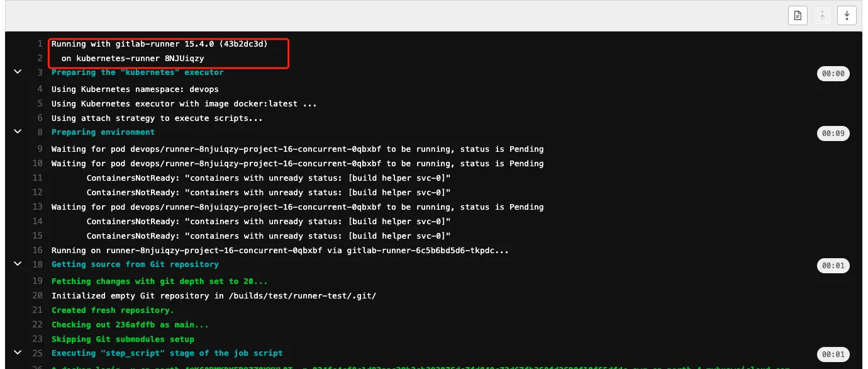
Task: Click the "Checking out 236afdfb as main" line
Action: tap(130, 325)
